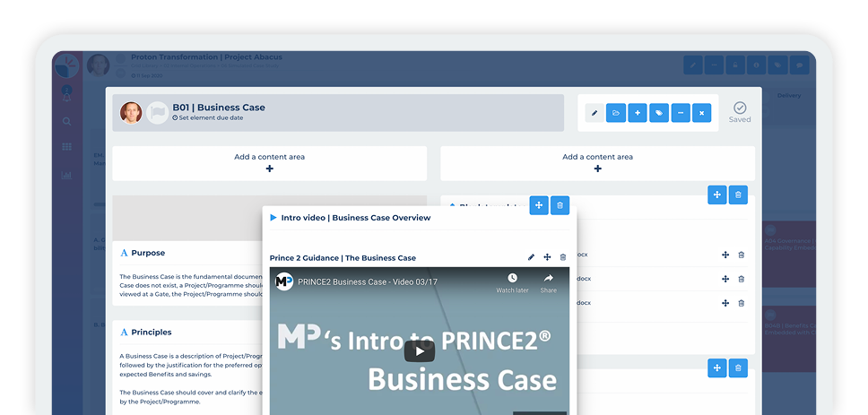
Task: Open the PRINCE2 Business Case video title
Action: (x=368, y=281)
